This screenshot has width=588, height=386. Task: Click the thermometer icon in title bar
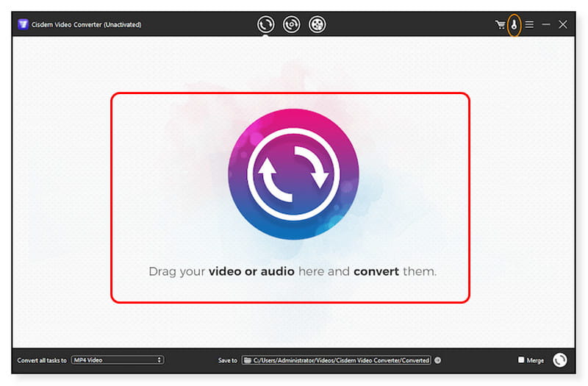[x=514, y=25]
